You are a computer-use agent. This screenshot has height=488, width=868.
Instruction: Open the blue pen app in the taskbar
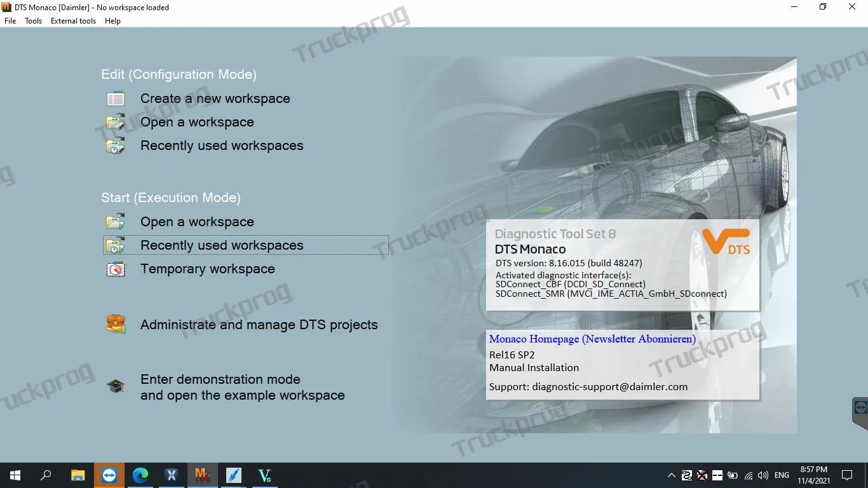(x=233, y=475)
